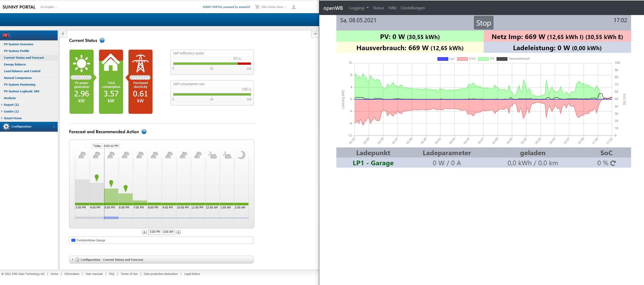The image size is (644, 285).
Task: Open Energy Balance from the sidebar
Action: (15, 64)
